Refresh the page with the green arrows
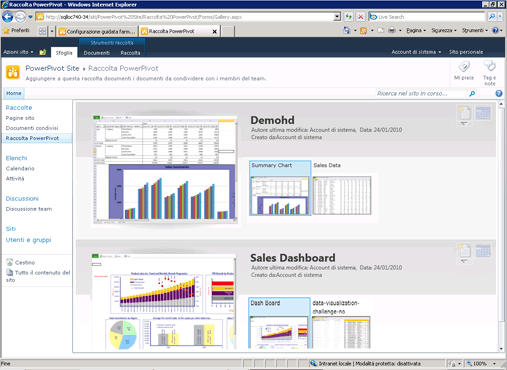The width and height of the screenshot is (507, 370). tap(349, 17)
